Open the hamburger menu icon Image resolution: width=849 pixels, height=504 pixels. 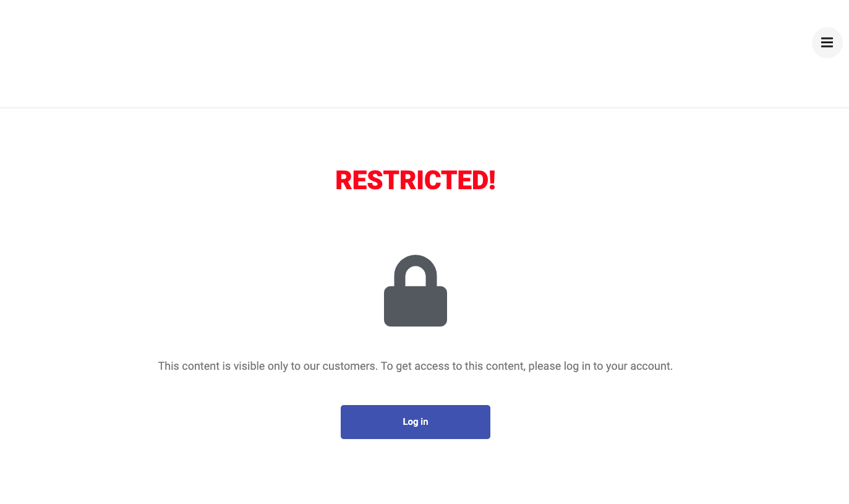click(x=827, y=43)
